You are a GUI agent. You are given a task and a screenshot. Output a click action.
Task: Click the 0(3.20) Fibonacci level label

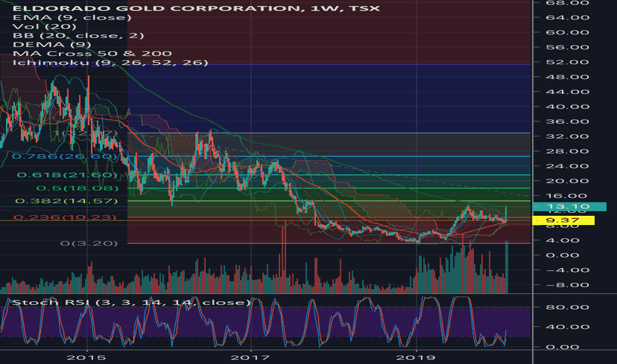pos(89,243)
